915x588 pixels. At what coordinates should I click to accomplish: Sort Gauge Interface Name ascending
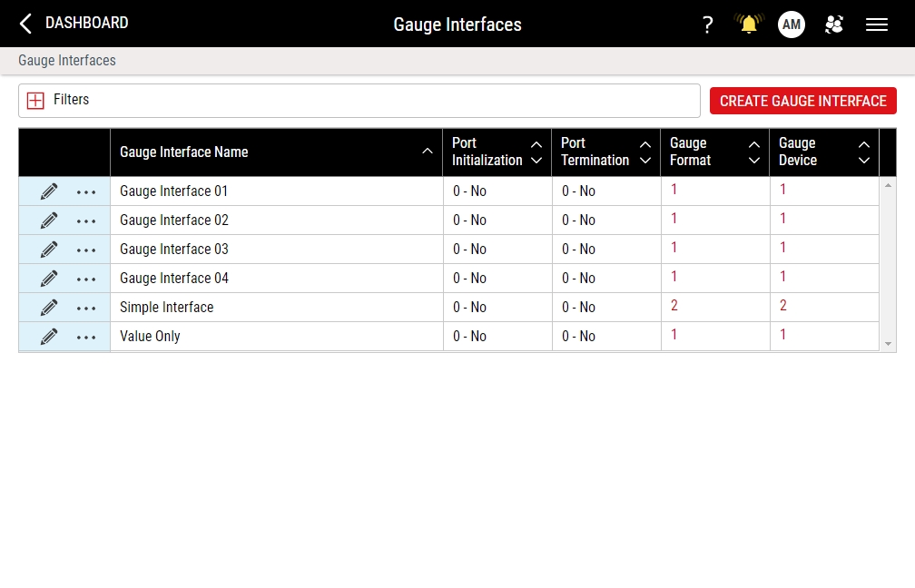pos(427,152)
